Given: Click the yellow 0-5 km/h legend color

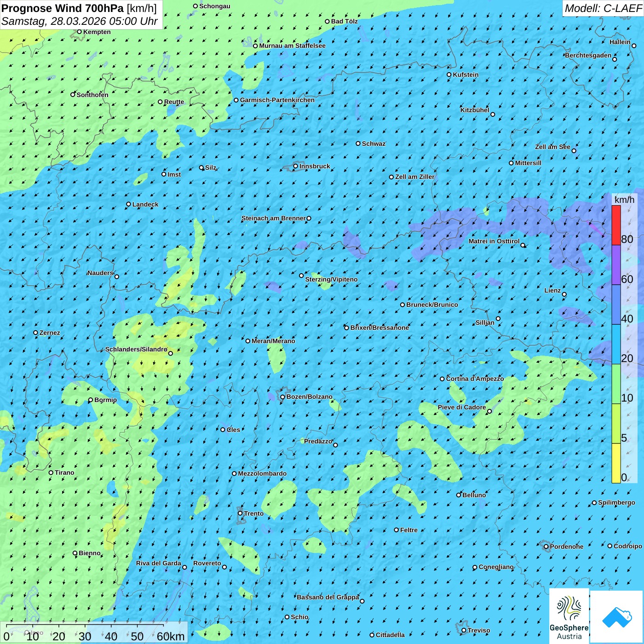Looking at the screenshot, I should [x=616, y=463].
